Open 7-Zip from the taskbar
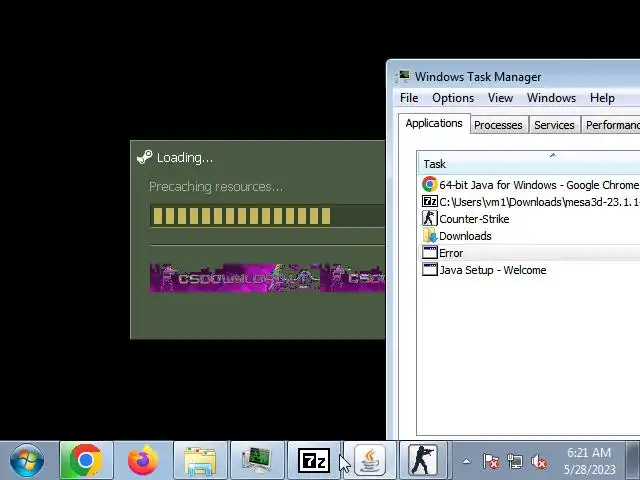Image resolution: width=640 pixels, height=480 pixels. click(x=313, y=460)
